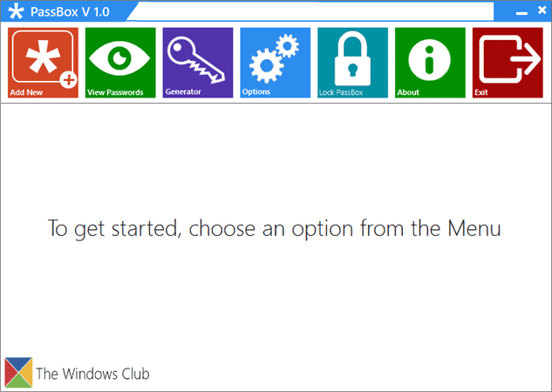This screenshot has height=392, width=552.
Task: Click "The Windows Club" text link
Action: (93, 374)
